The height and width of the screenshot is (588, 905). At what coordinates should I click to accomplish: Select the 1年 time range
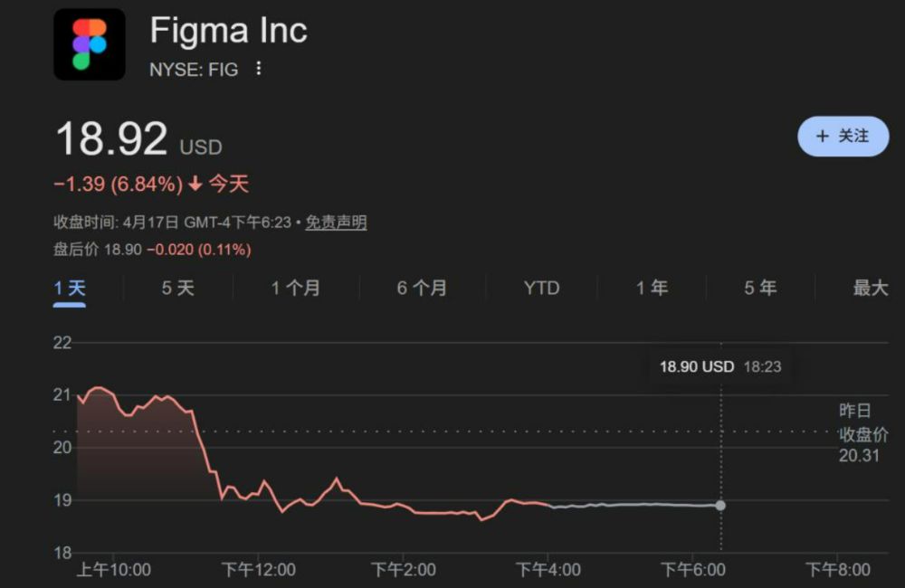coord(650,288)
